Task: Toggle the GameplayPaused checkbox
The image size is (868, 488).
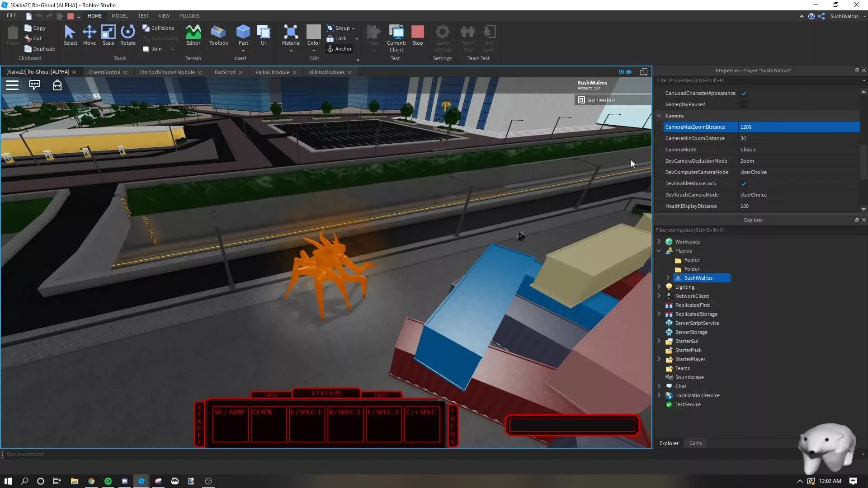Action: [x=744, y=104]
